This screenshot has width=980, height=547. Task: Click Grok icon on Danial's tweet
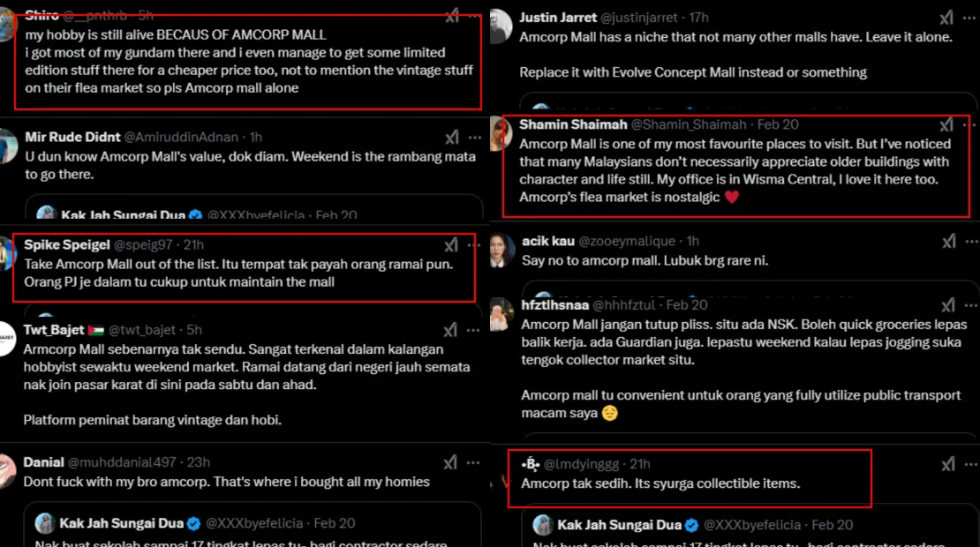[x=450, y=462]
